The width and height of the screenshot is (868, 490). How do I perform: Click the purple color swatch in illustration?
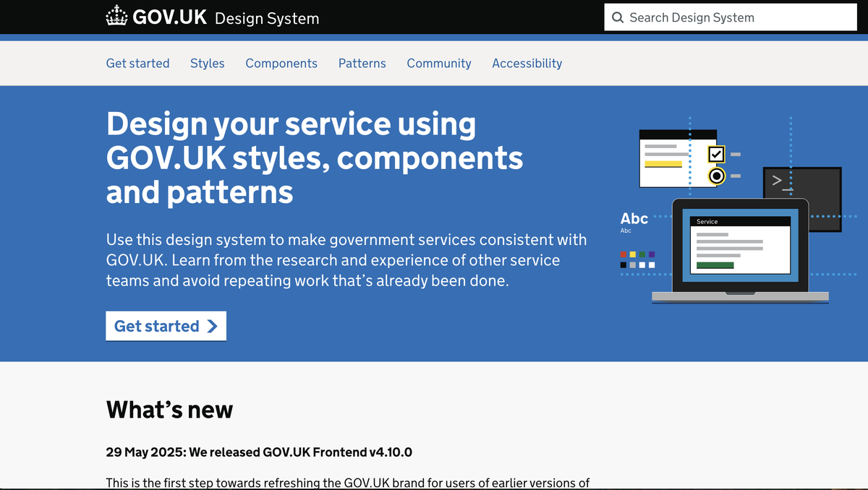[x=652, y=254]
